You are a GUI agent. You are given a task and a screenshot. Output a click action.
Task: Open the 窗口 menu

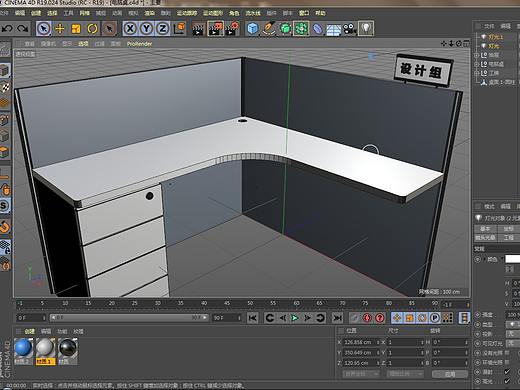coord(304,13)
